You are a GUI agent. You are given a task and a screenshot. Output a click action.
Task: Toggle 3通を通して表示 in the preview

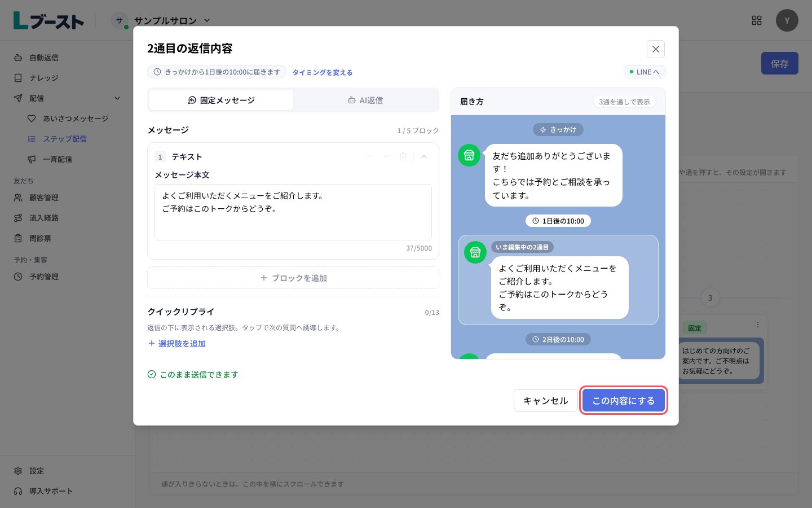624,102
